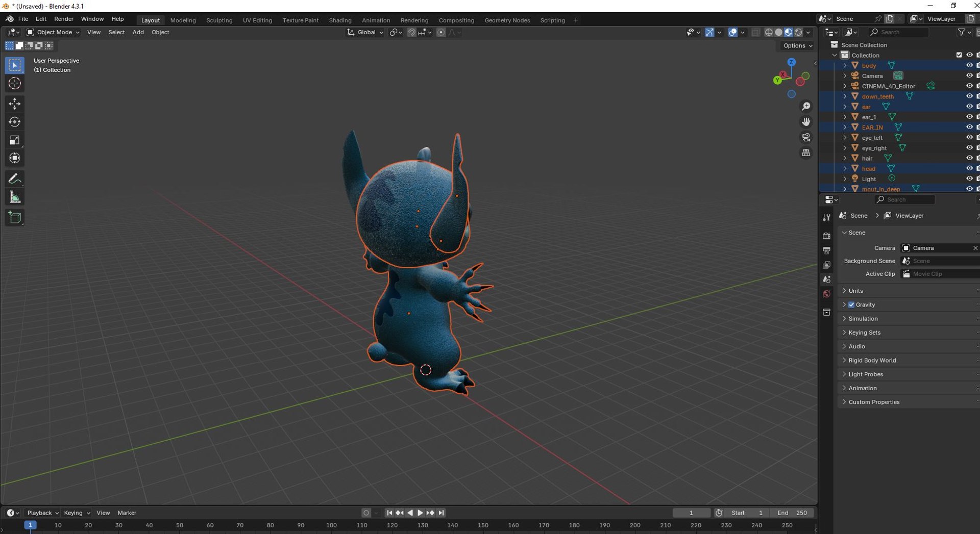Click the viewport zoom magnifier gizmo

(806, 107)
